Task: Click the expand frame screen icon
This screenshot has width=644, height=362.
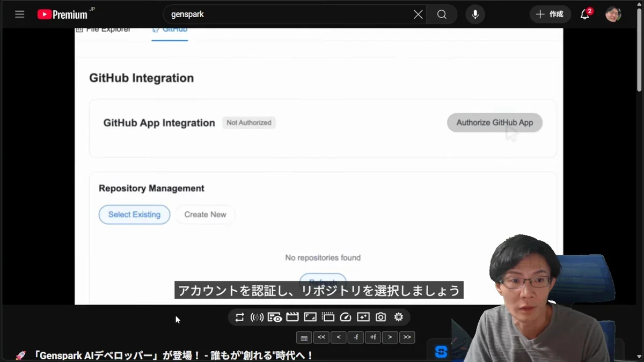Action: pyautogui.click(x=310, y=317)
